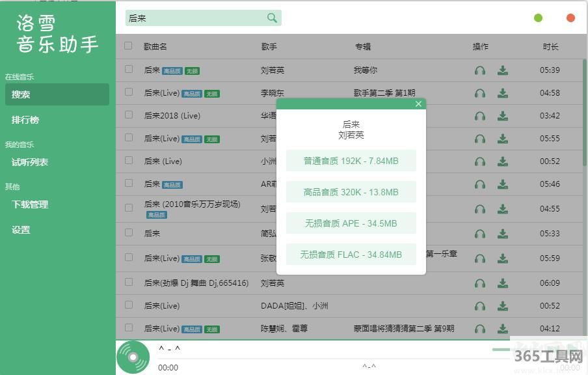Check the box for 后来2018 (Live)
The height and width of the screenshot is (375, 588).
(x=128, y=115)
